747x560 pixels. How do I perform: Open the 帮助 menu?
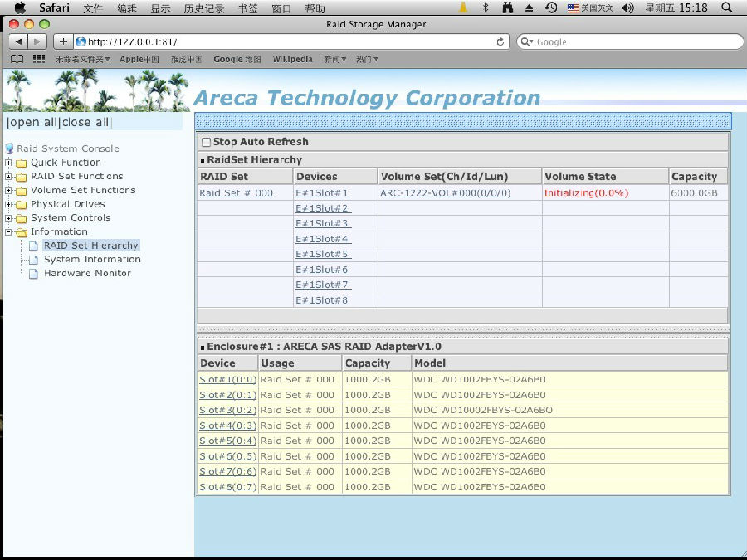315,8
